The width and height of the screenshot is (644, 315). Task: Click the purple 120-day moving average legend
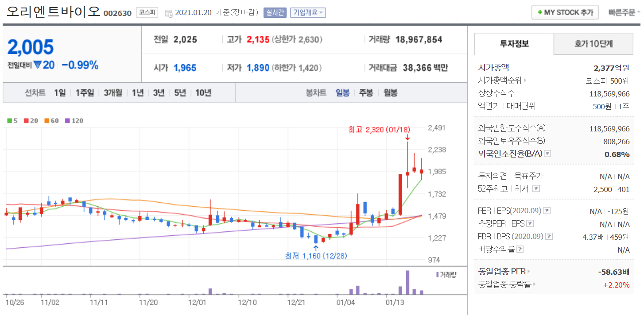pos(74,121)
